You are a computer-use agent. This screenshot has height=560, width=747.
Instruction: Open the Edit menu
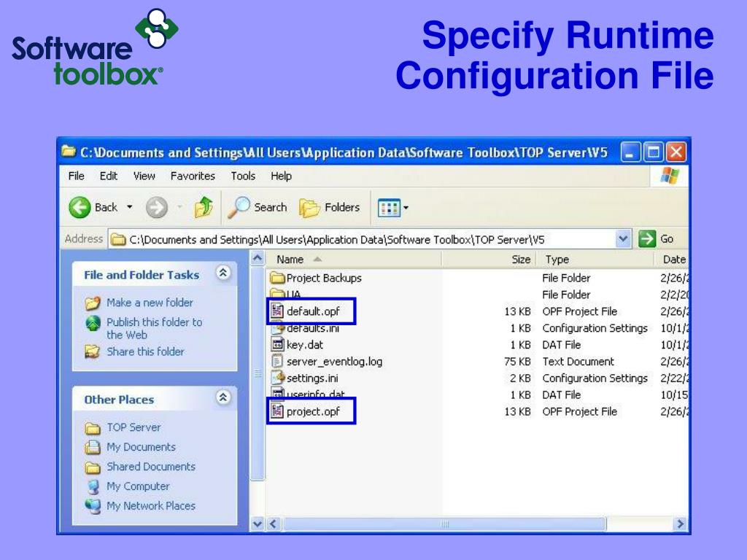[x=109, y=176]
